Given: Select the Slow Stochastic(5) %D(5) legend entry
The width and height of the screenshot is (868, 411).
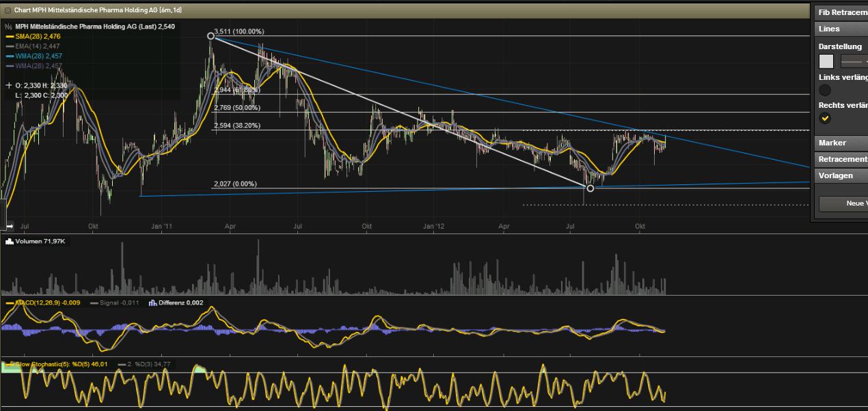Looking at the screenshot, I should [57, 365].
